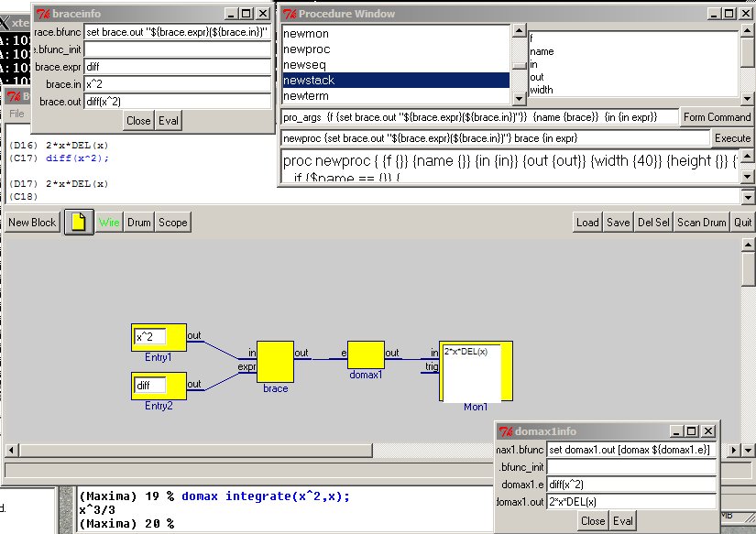
Task: Click the 'diff(x^2);' line in Maxima output
Action: tap(77, 158)
